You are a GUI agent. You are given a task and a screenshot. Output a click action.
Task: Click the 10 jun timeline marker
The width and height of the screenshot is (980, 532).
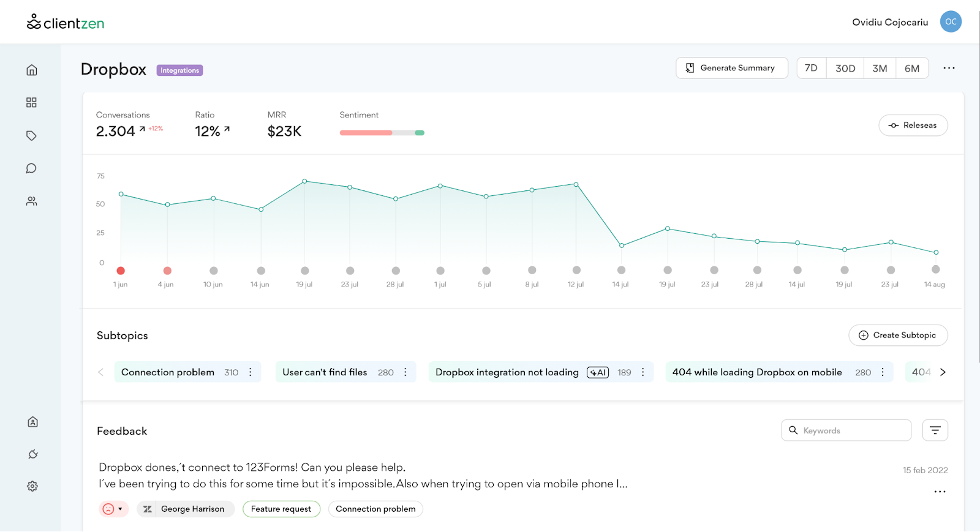(x=213, y=271)
